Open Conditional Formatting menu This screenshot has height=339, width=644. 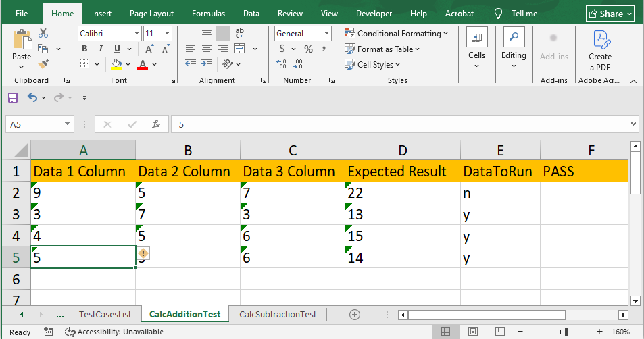coord(397,34)
